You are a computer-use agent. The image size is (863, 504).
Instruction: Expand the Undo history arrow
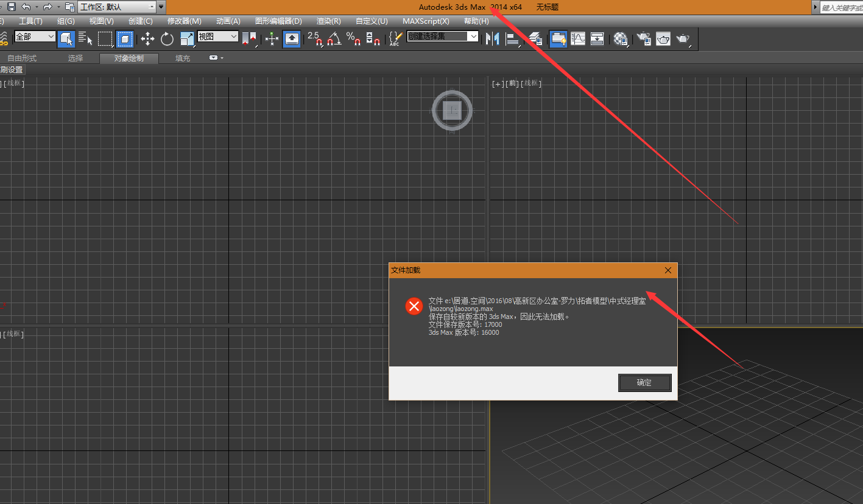tap(36, 7)
